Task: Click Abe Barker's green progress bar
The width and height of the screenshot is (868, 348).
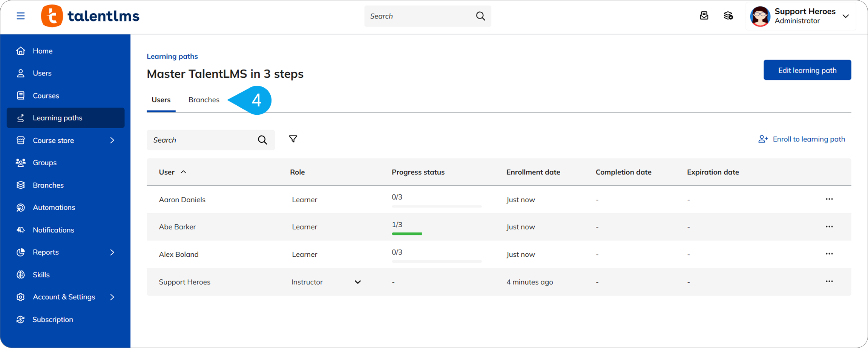Action: click(x=406, y=234)
